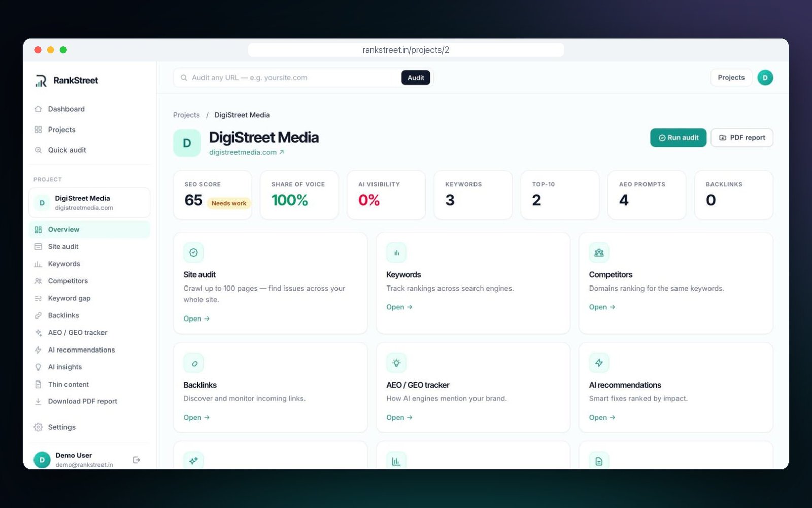812x508 pixels.
Task: Go to Projects in the sidebar
Action: click(89, 130)
